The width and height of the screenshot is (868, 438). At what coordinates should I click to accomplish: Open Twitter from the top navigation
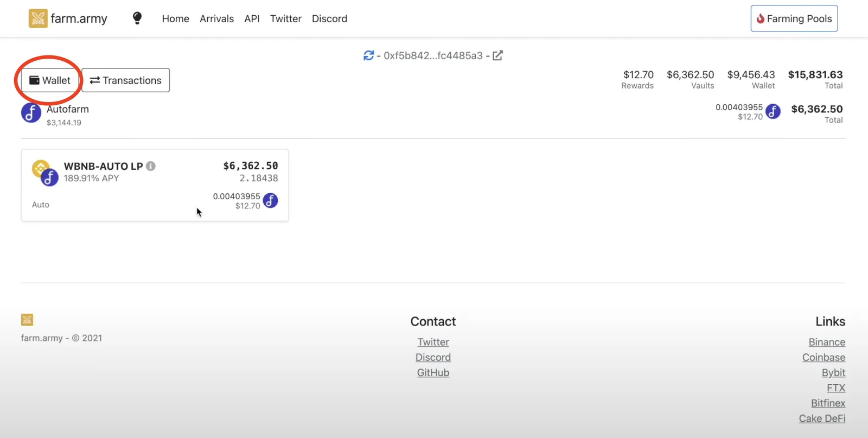(x=286, y=18)
